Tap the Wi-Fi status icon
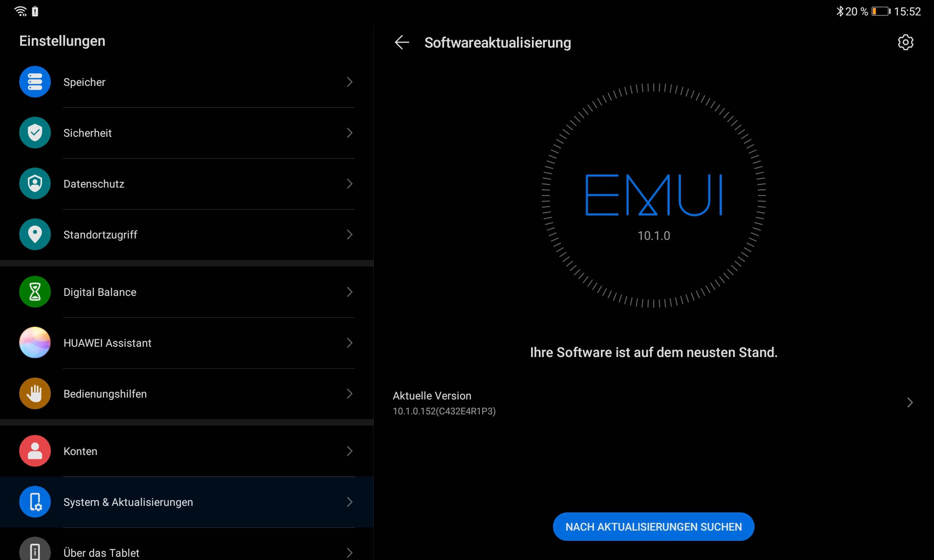The image size is (934, 560). [21, 11]
